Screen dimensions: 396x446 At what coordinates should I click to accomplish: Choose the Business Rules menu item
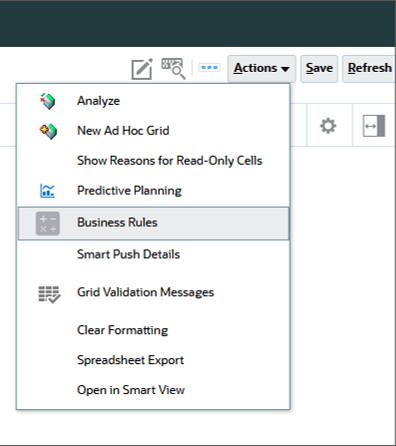(x=153, y=223)
